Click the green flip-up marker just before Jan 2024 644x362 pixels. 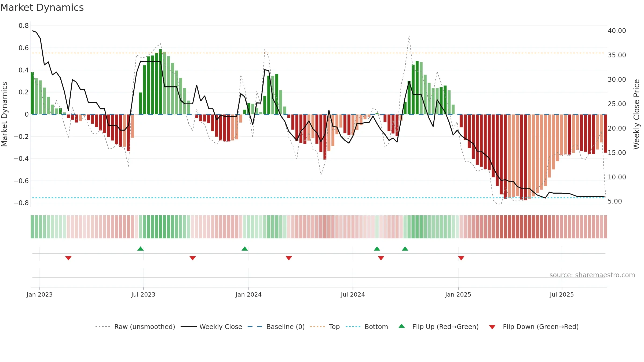point(245,249)
